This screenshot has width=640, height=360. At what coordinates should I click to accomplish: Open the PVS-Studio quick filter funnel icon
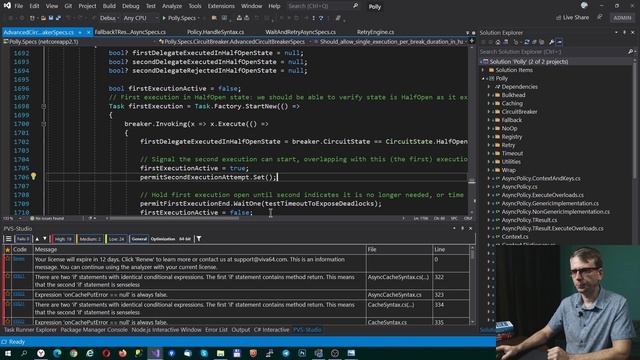pyautogui.click(x=199, y=239)
